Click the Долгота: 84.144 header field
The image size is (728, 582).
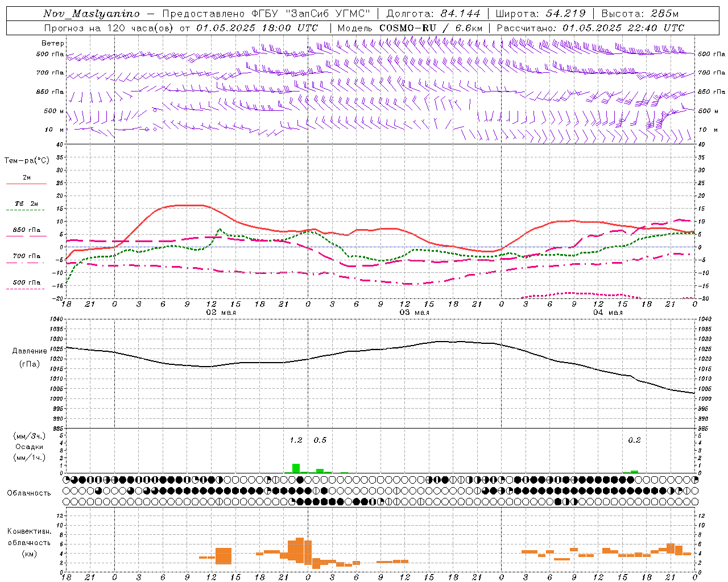click(x=433, y=14)
